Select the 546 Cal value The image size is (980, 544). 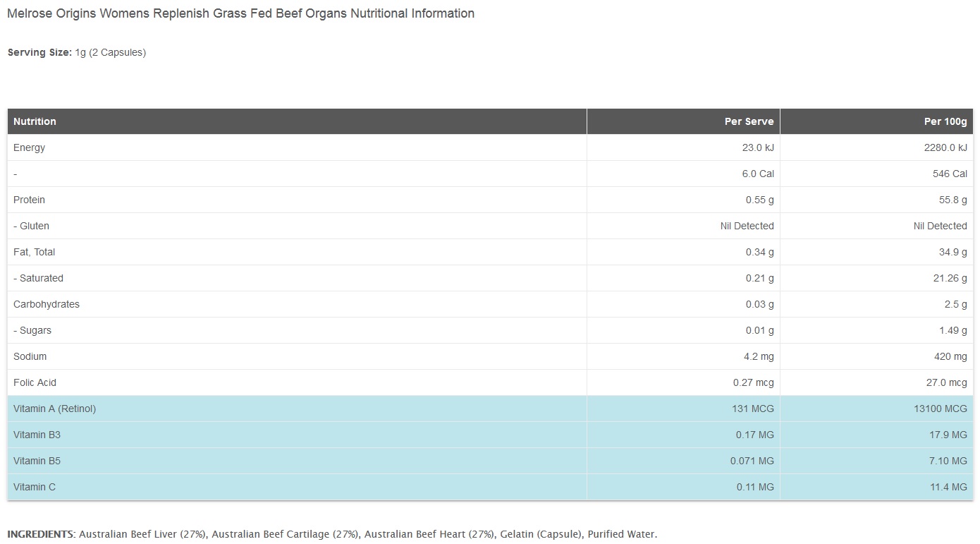[x=950, y=174]
